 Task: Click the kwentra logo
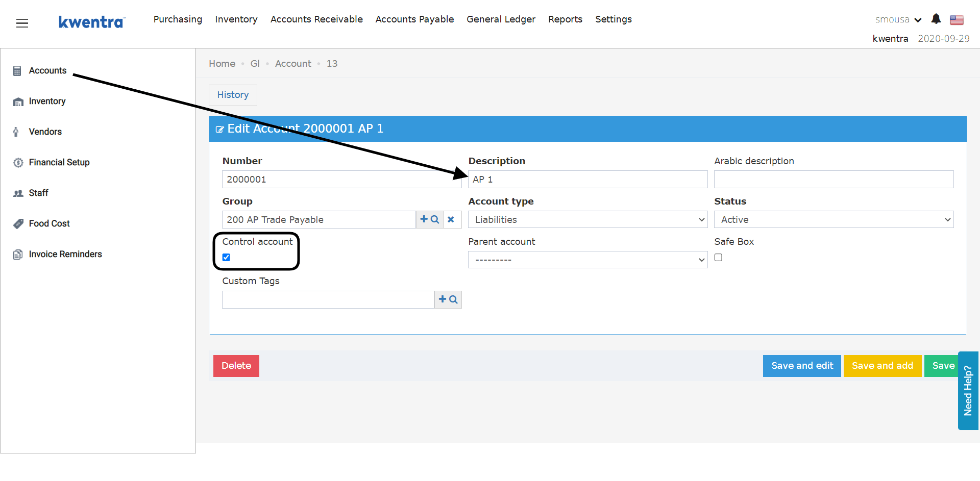91,22
